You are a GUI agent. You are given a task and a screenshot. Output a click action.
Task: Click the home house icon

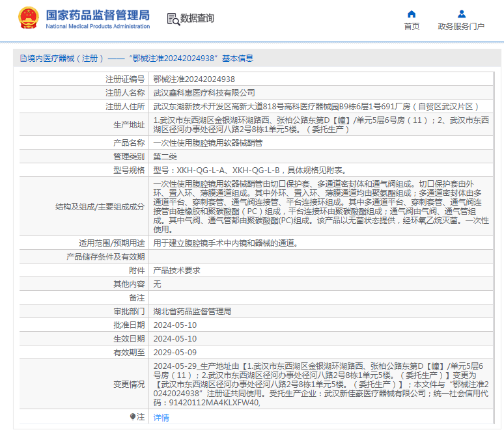pyautogui.click(x=412, y=14)
